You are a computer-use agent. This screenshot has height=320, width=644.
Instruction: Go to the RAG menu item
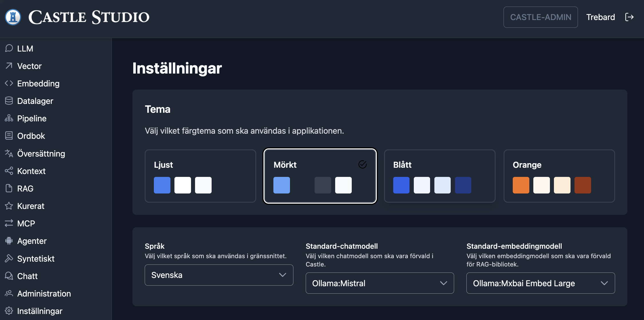(x=25, y=188)
